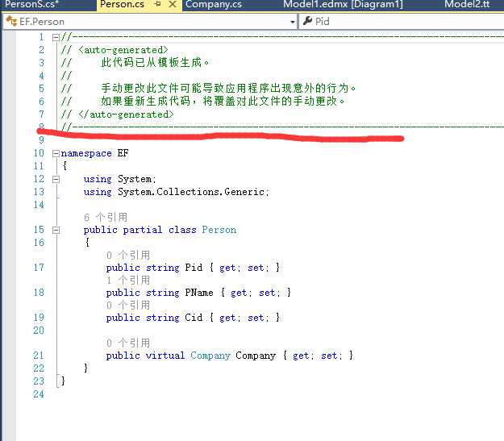
Task: Open '1 个引用' references above PName
Action: click(128, 281)
